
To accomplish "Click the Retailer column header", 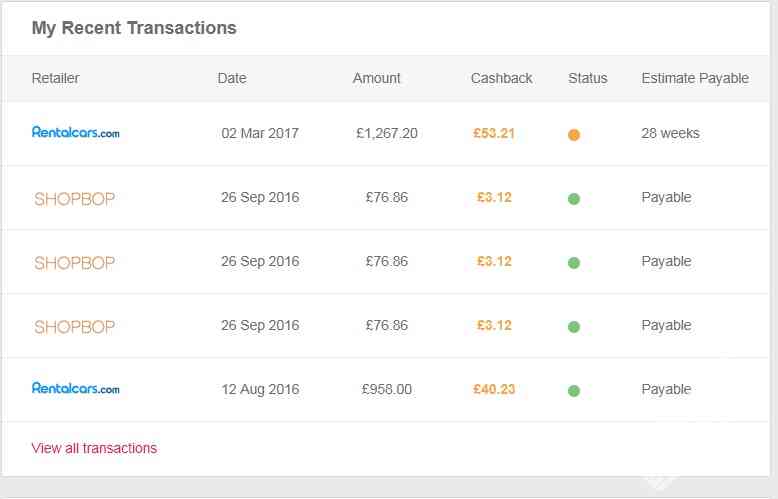I will coord(56,78).
